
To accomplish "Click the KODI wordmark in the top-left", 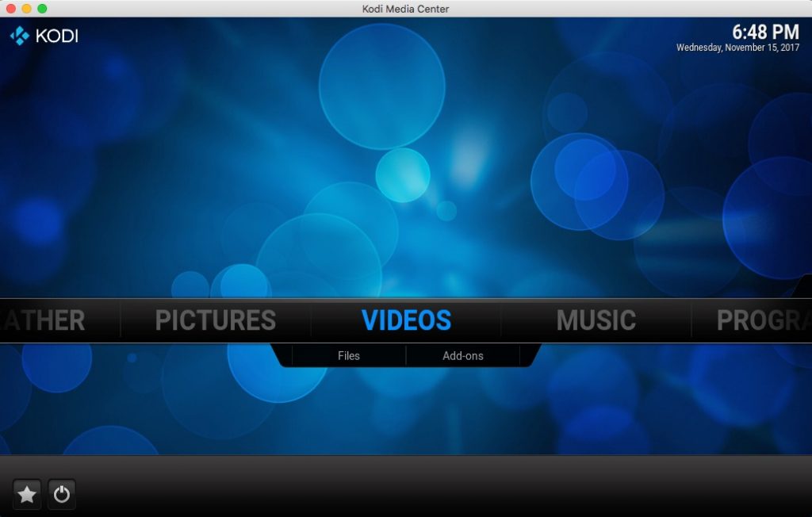I will point(56,36).
